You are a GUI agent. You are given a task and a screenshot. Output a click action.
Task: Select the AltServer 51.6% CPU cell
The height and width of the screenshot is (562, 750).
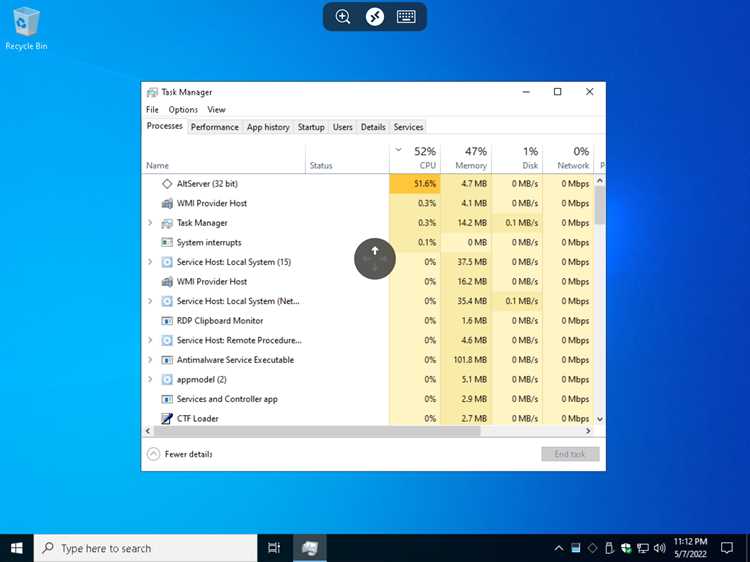coord(415,184)
